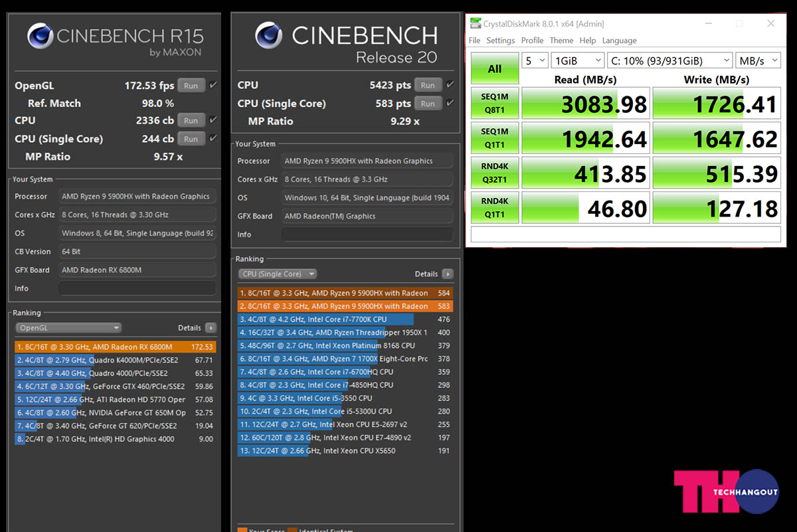Select the Quadro K4000M ranking row

coord(115,360)
